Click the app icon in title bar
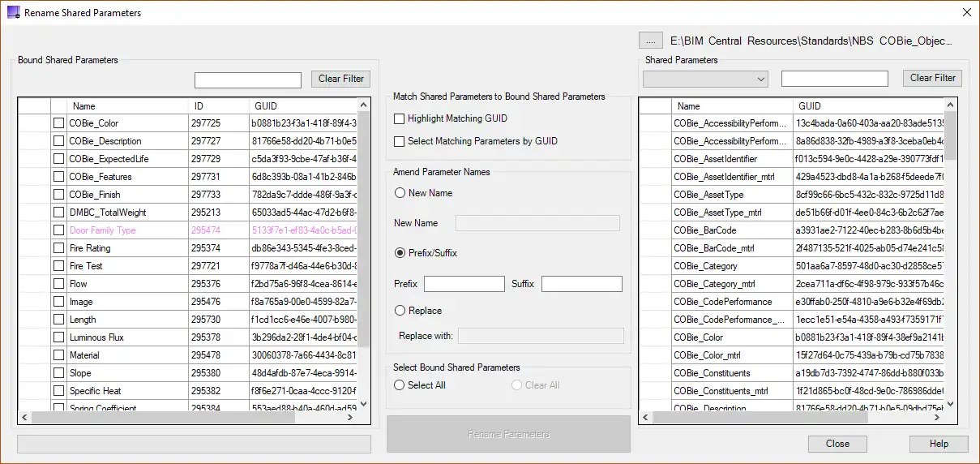Viewport: 980px width, 464px height. pos(12,12)
